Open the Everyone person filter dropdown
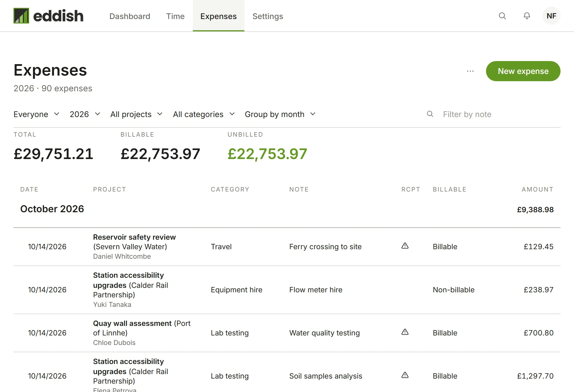 [36, 114]
